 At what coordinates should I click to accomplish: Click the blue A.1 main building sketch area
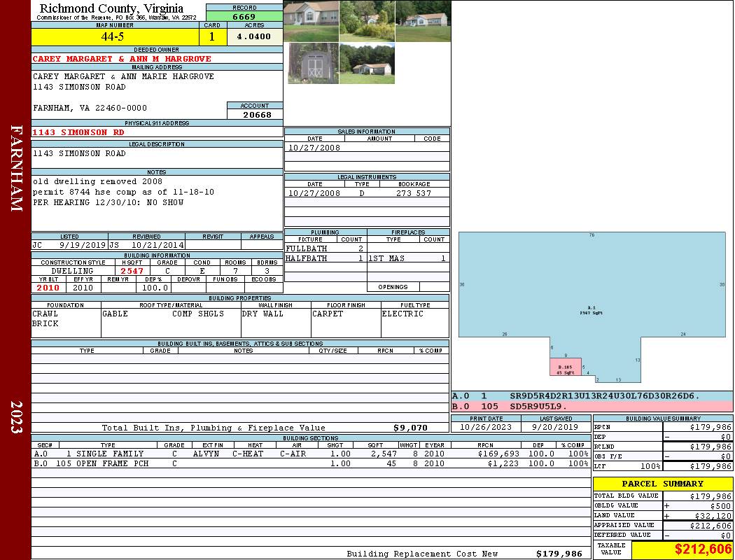(591, 294)
